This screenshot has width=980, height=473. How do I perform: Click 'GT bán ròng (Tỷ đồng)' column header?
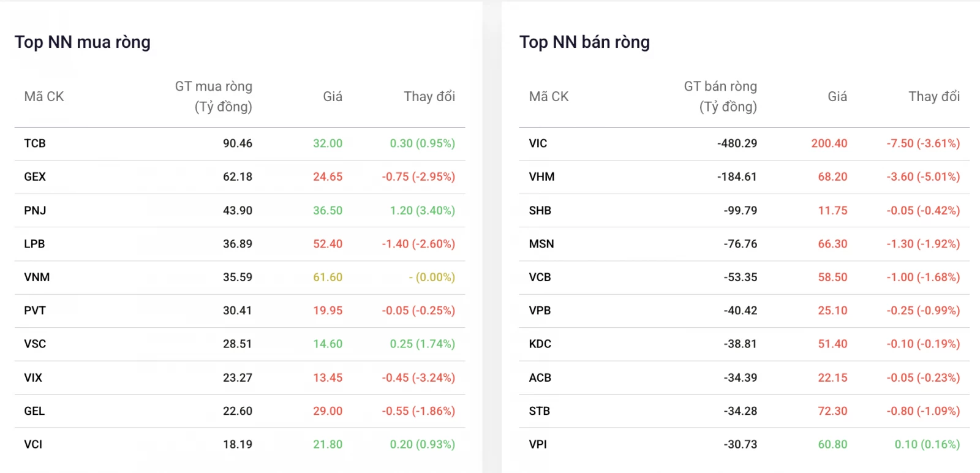[720, 97]
